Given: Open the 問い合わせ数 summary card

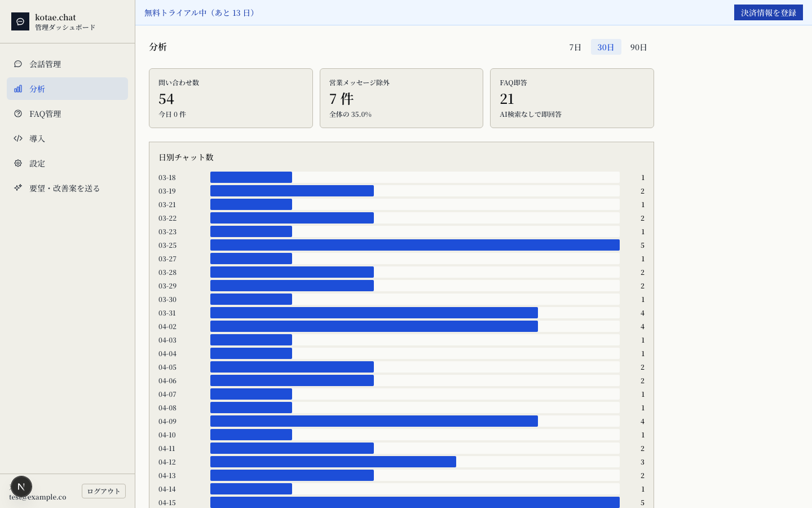Looking at the screenshot, I should [231, 98].
